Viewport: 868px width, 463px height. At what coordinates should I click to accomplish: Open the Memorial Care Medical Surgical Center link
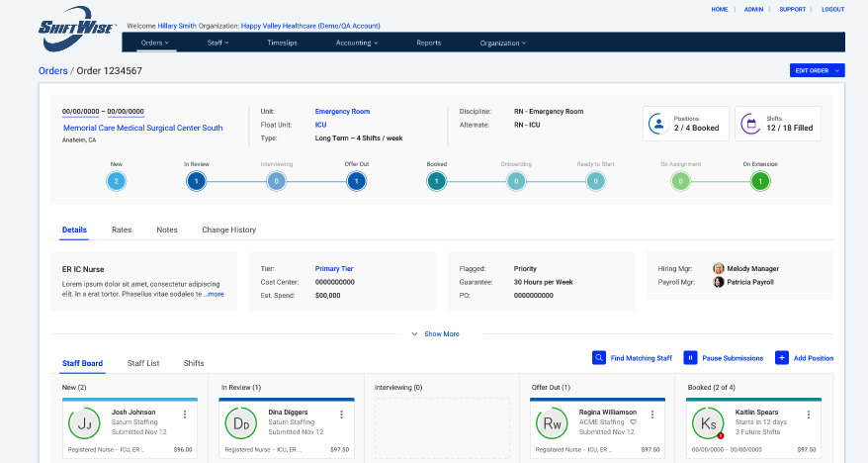click(x=142, y=128)
